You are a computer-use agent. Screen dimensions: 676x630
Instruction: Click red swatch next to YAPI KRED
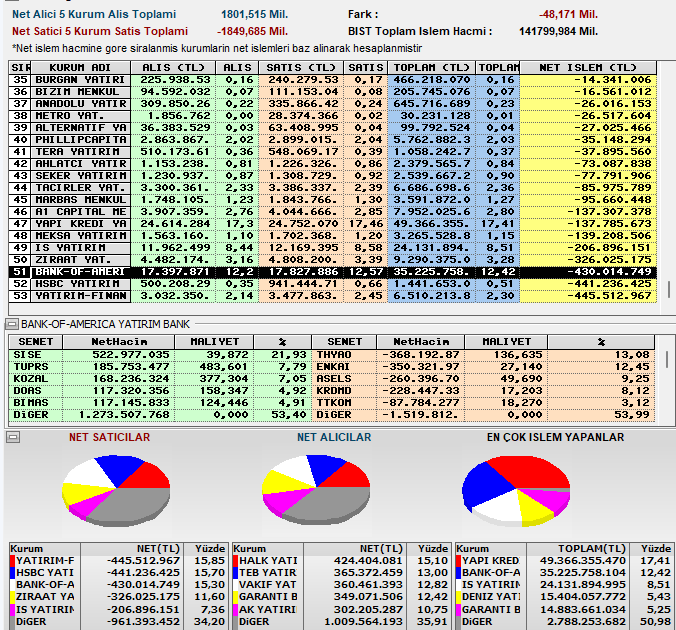click(458, 561)
